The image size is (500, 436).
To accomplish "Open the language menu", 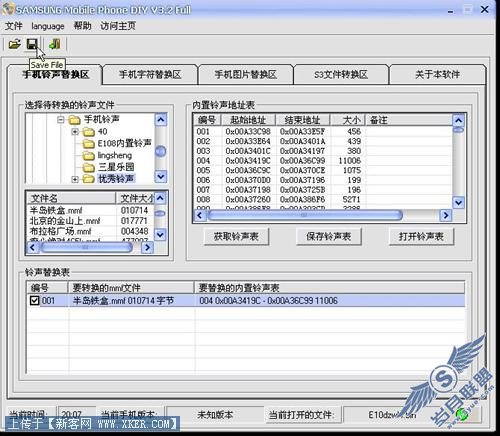I will coord(48,26).
